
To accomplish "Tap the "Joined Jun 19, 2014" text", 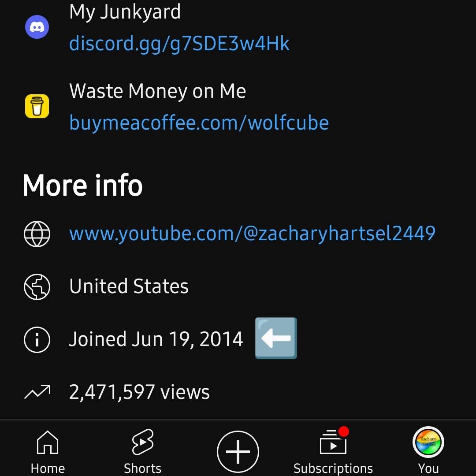I will pos(156,339).
